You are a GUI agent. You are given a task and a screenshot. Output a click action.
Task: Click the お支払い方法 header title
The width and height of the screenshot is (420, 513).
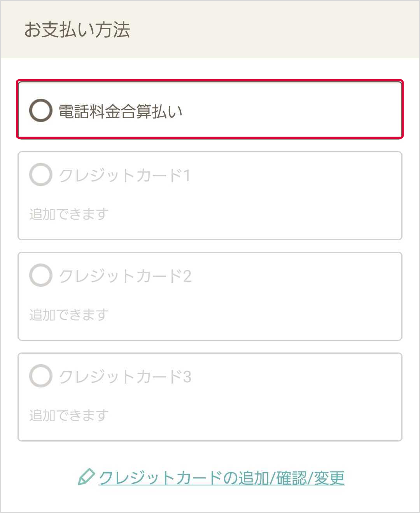coord(77,30)
